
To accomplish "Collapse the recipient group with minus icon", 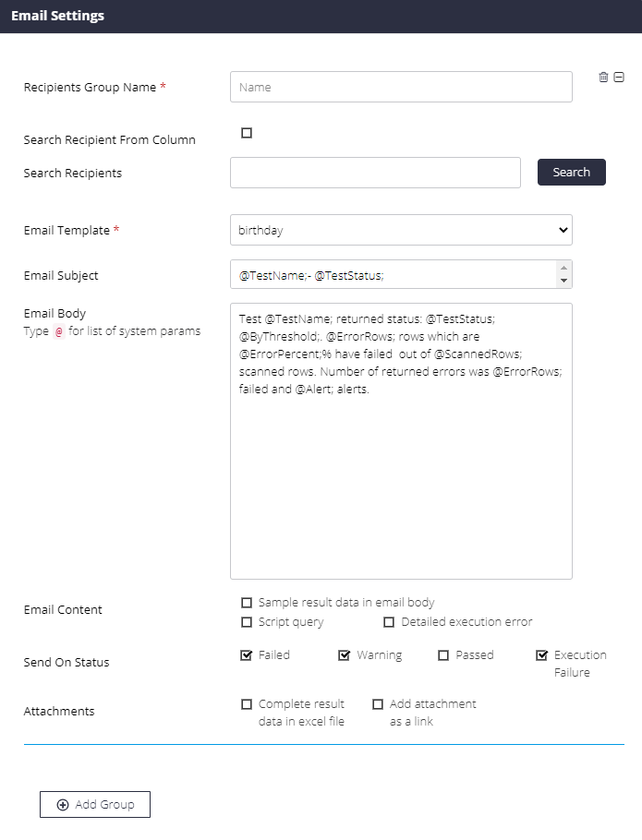I will [x=619, y=78].
